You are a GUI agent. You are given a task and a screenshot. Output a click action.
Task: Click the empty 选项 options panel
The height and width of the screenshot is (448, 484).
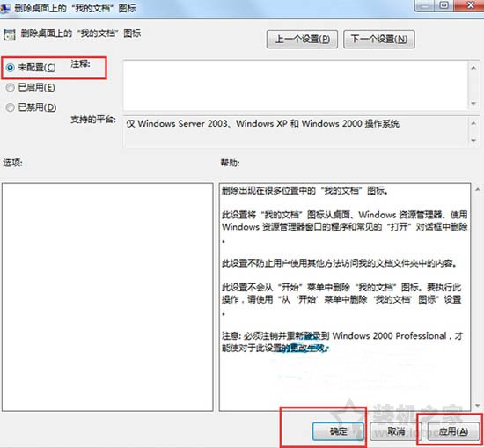pos(107,297)
